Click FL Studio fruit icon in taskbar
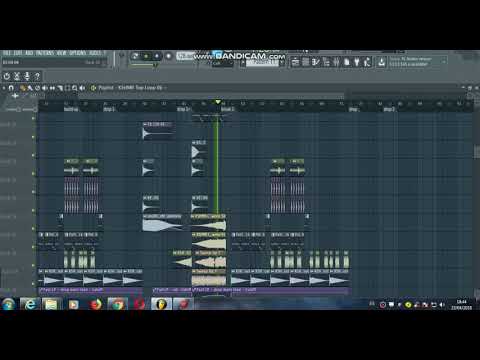This screenshot has width=480, height=360. 161,304
